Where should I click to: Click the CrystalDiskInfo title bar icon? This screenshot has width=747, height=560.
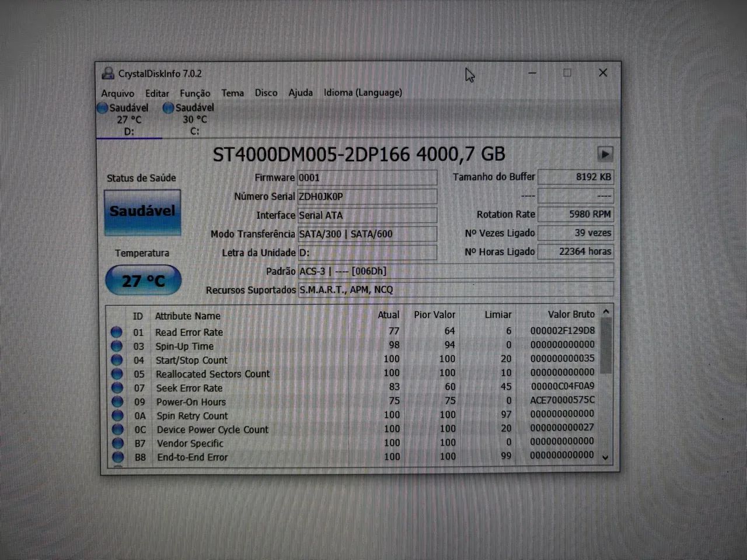[x=108, y=73]
